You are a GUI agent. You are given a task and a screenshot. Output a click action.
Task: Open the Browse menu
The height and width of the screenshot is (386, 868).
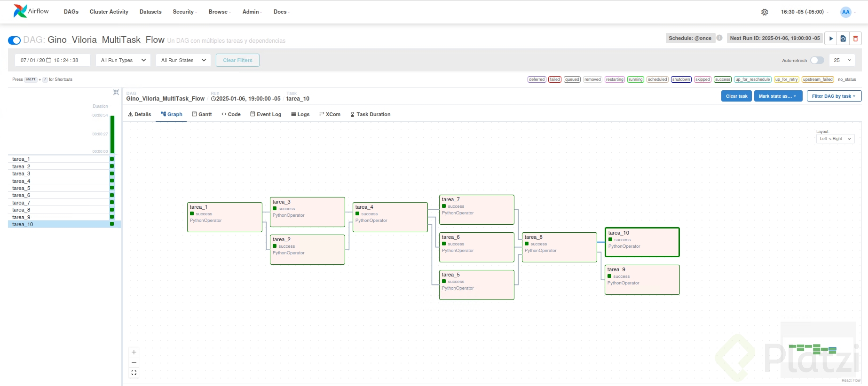(219, 12)
